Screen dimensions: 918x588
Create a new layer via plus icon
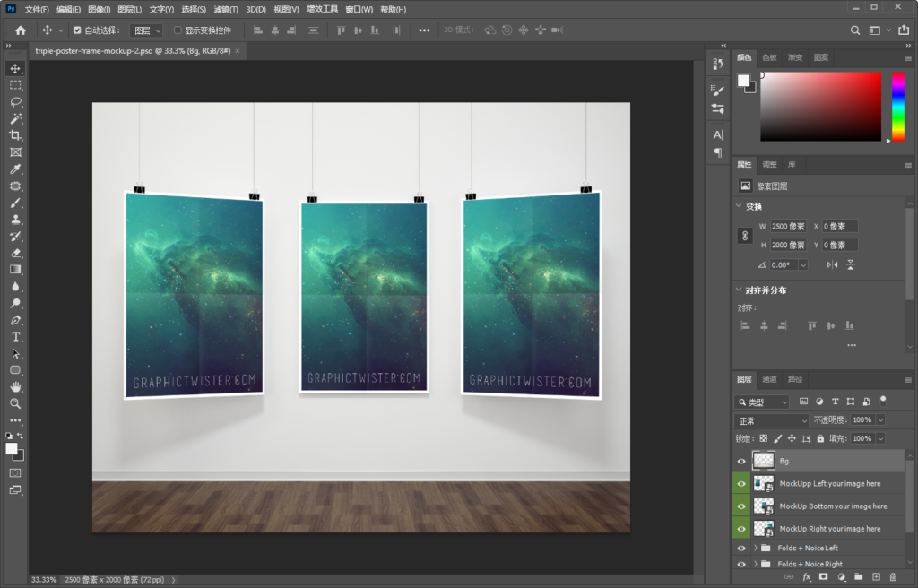point(876,577)
